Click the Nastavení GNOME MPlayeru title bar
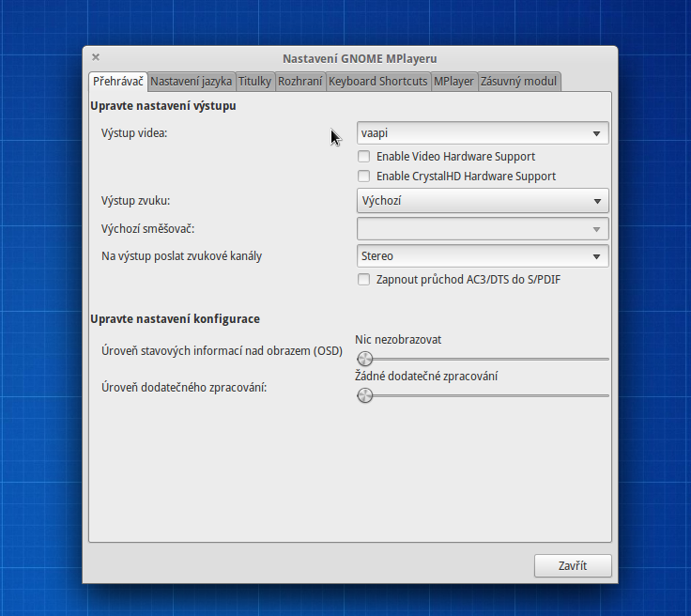 (x=360, y=58)
